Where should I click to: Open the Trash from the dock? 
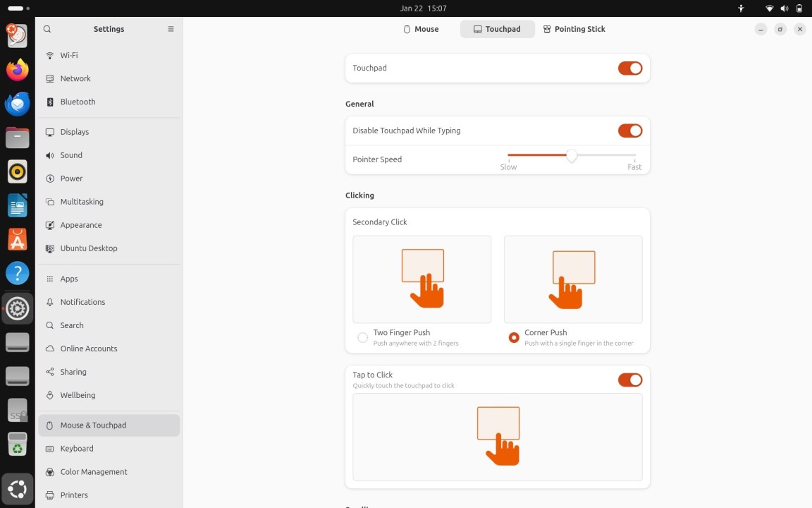[x=17, y=445]
